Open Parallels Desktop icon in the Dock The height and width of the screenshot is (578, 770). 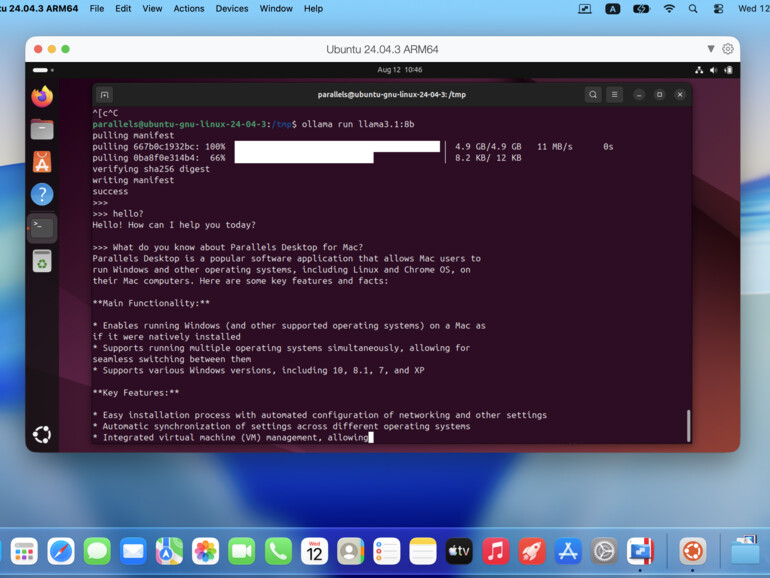pos(640,551)
